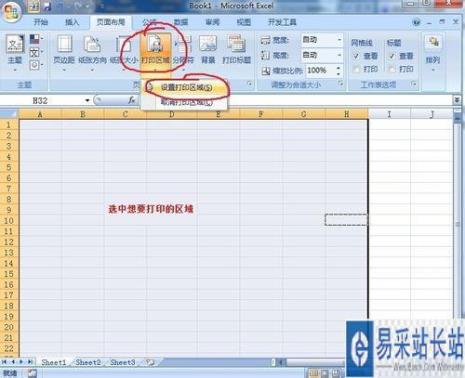Select column header I

(389, 114)
